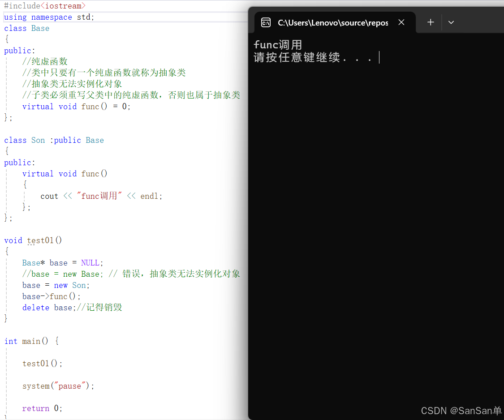Click the '//base = new Base;' commented line
Viewport: 504px width, 420px height.
(x=131, y=274)
